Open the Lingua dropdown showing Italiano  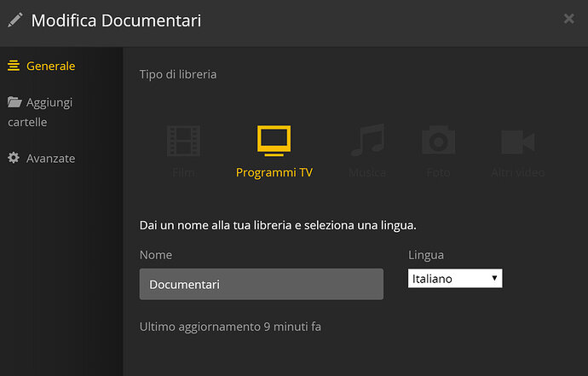(x=455, y=279)
